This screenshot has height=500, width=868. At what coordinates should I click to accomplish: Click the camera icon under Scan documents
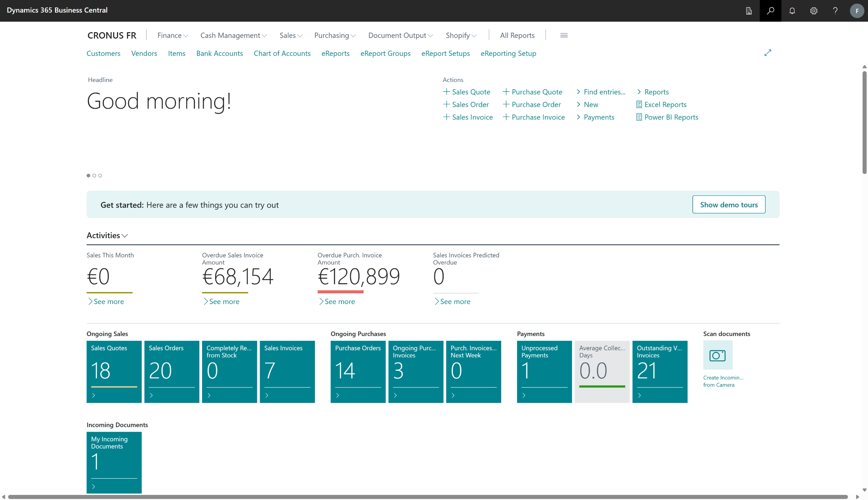717,355
